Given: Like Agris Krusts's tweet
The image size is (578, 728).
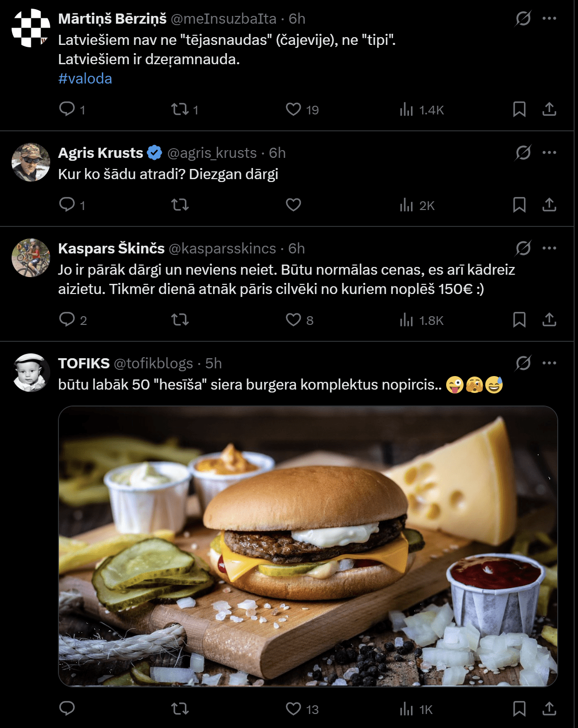Looking at the screenshot, I should tap(293, 205).
